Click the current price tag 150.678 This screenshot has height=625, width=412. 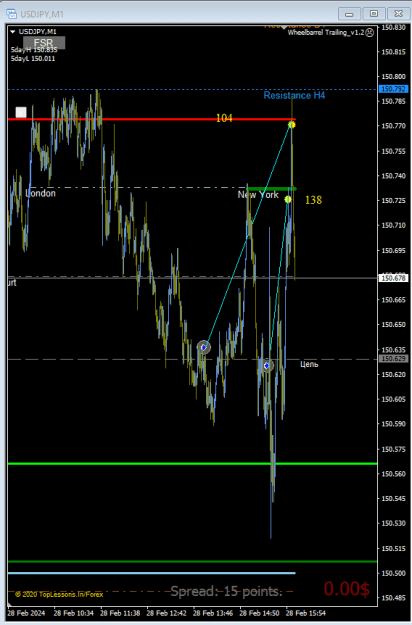click(x=393, y=278)
